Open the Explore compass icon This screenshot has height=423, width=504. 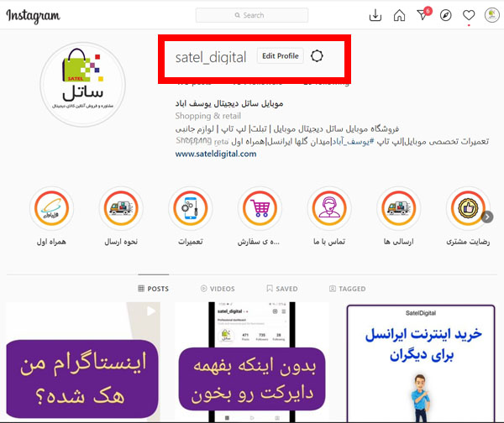pyautogui.click(x=445, y=15)
